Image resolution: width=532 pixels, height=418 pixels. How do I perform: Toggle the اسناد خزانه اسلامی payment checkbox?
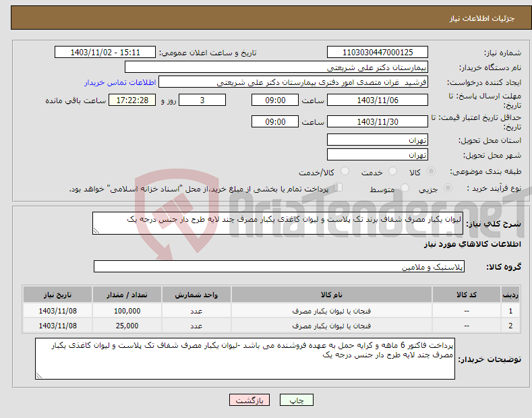coord(338,187)
